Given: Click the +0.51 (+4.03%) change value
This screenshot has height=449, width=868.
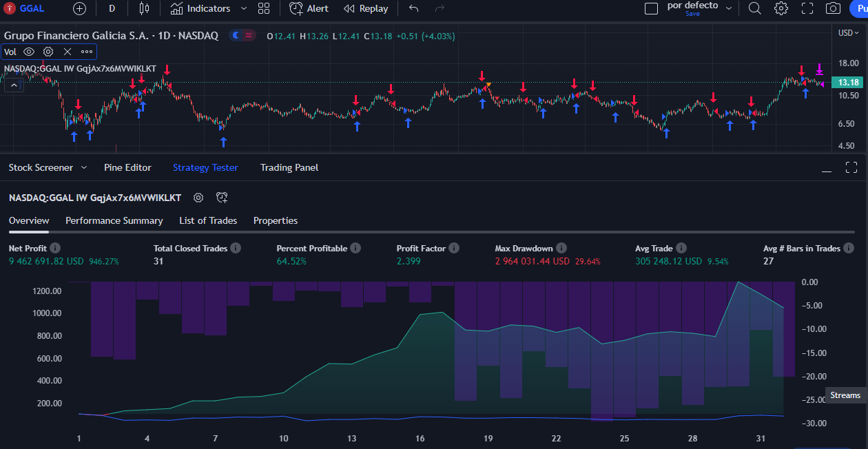Looking at the screenshot, I should click(424, 36).
